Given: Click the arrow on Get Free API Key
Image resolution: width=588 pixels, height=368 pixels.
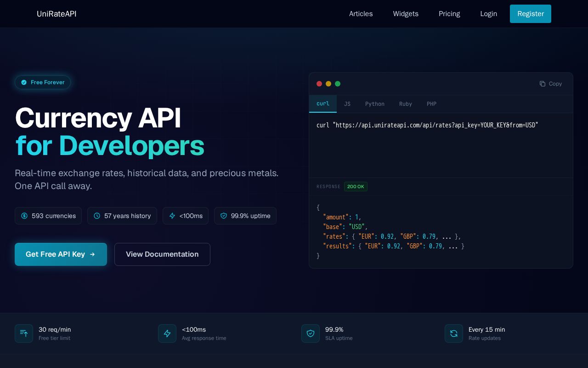Looking at the screenshot, I should [92, 254].
